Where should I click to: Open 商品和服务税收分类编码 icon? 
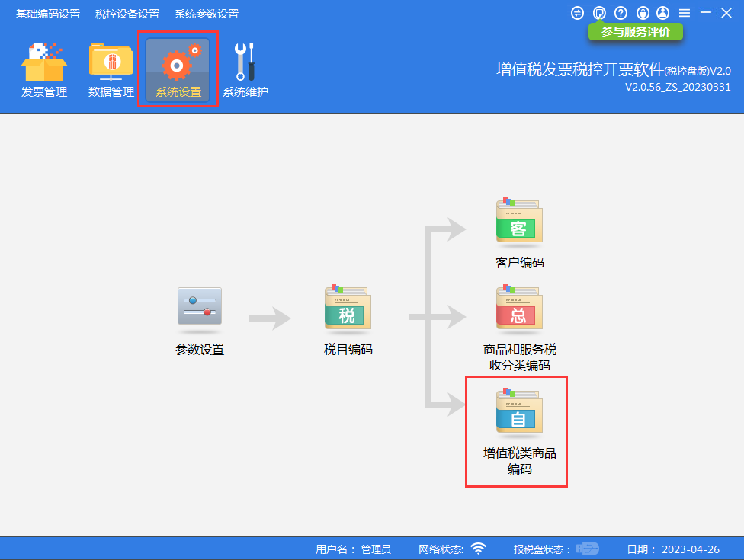[519, 307]
